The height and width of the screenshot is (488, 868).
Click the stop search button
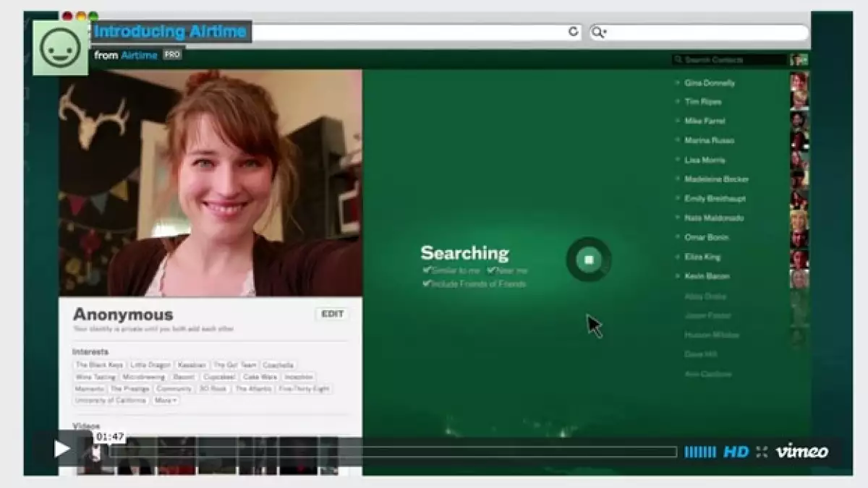tap(589, 260)
